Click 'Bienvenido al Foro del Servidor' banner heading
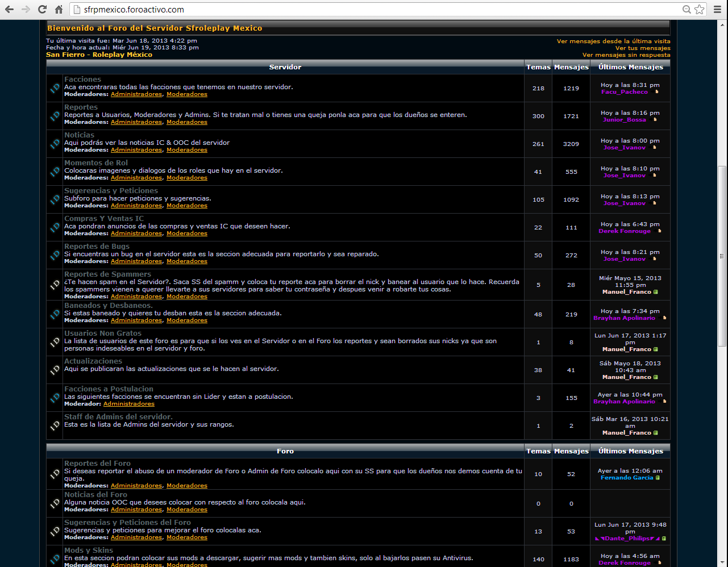Screen dimensions: 728x567 tap(155, 28)
